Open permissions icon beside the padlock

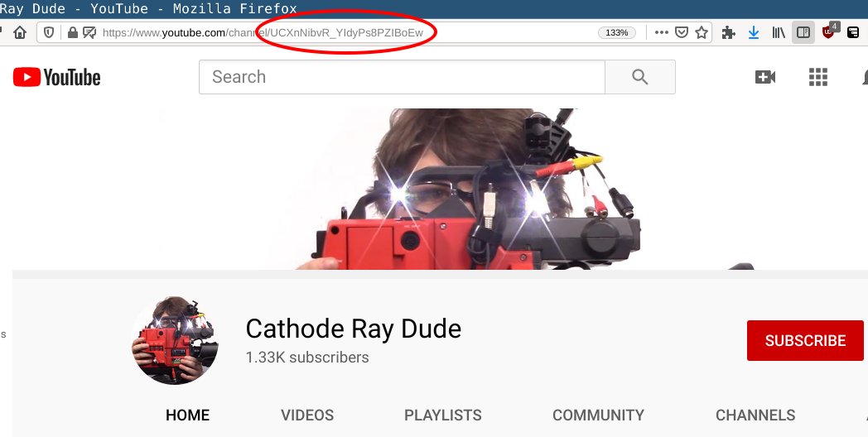tap(89, 32)
